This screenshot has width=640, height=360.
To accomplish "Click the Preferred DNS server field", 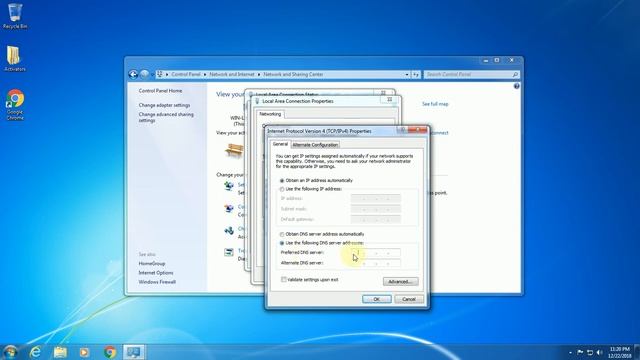I will (x=376, y=253).
